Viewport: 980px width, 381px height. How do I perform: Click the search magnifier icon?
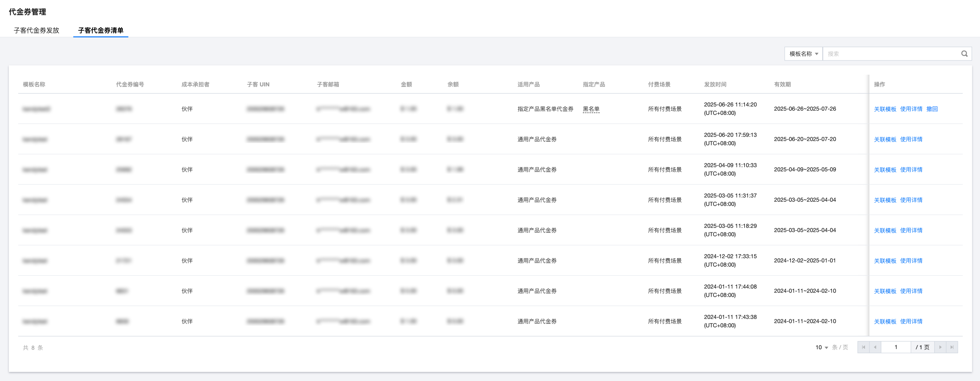coord(964,54)
